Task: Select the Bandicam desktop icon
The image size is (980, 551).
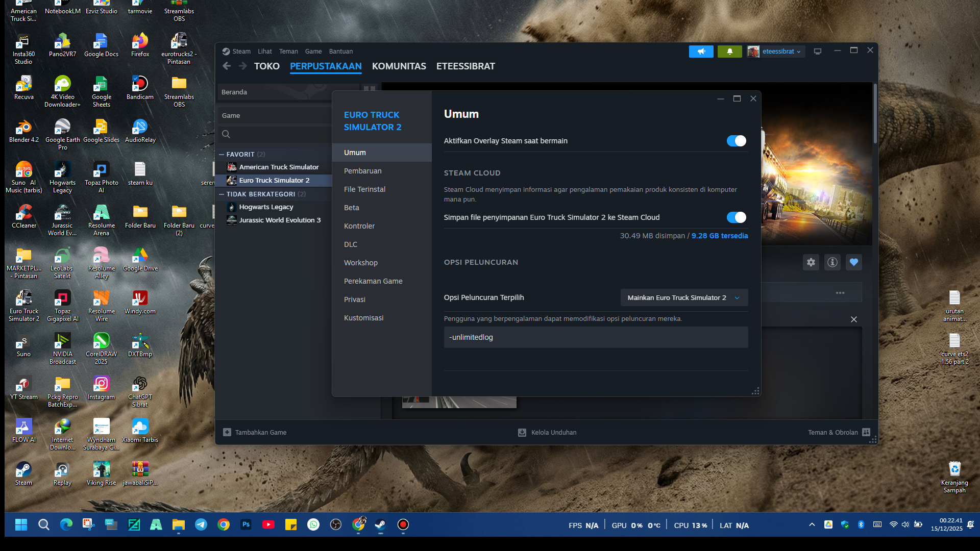Action: coord(140,88)
